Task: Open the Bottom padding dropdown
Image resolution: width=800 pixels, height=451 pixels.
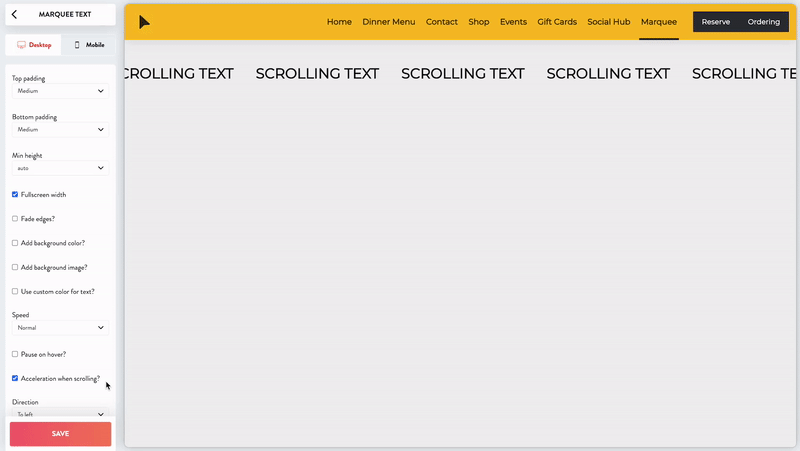Action: [60, 130]
